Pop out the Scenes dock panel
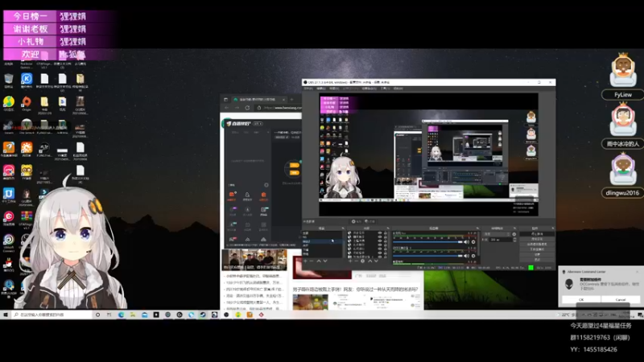 click(x=343, y=228)
